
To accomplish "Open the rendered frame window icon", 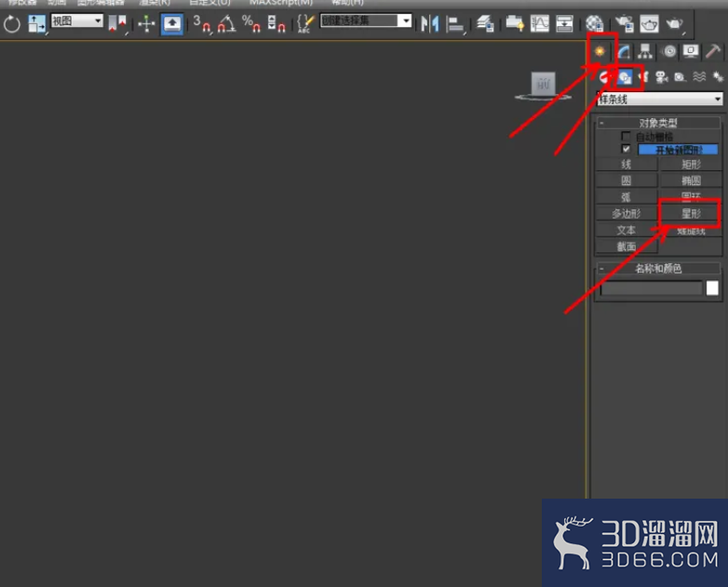I will point(649,23).
